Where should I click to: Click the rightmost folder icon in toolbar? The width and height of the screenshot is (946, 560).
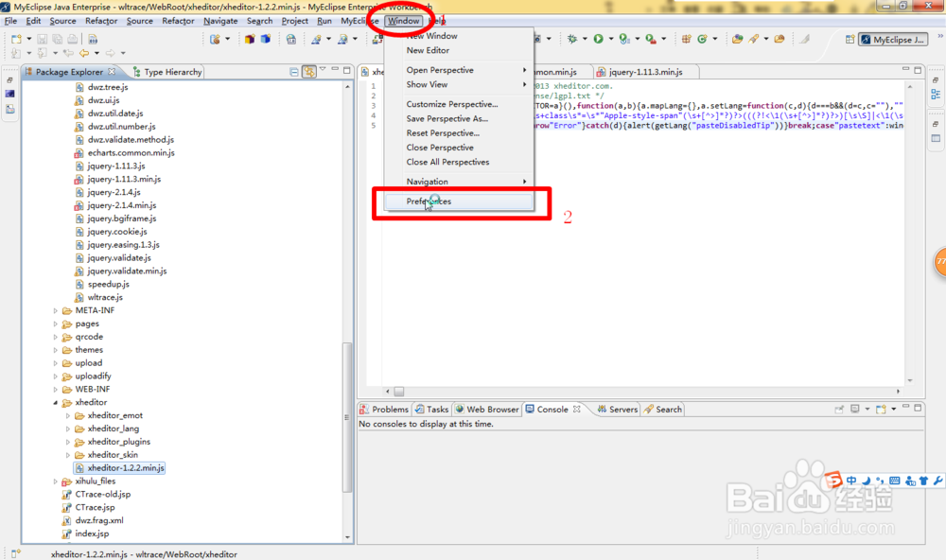pos(780,39)
